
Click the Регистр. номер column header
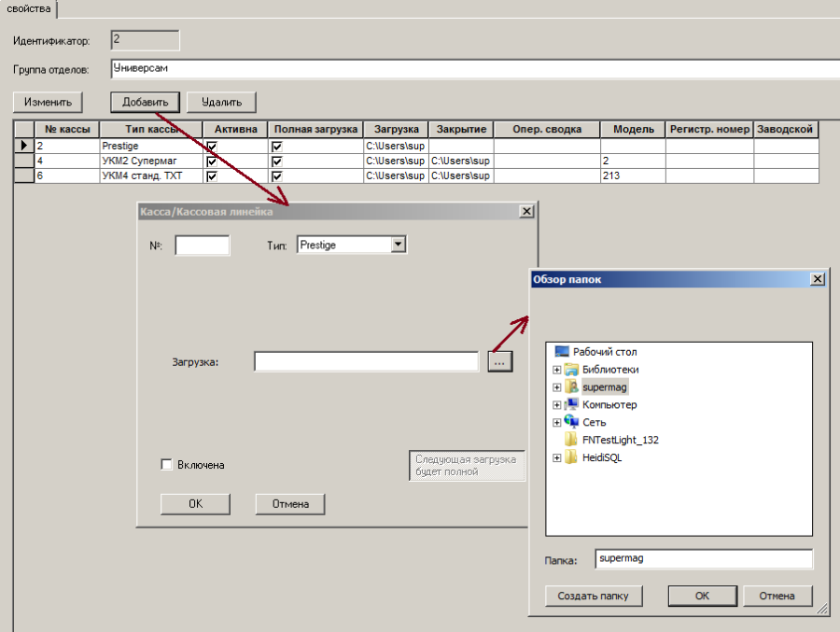click(x=710, y=129)
